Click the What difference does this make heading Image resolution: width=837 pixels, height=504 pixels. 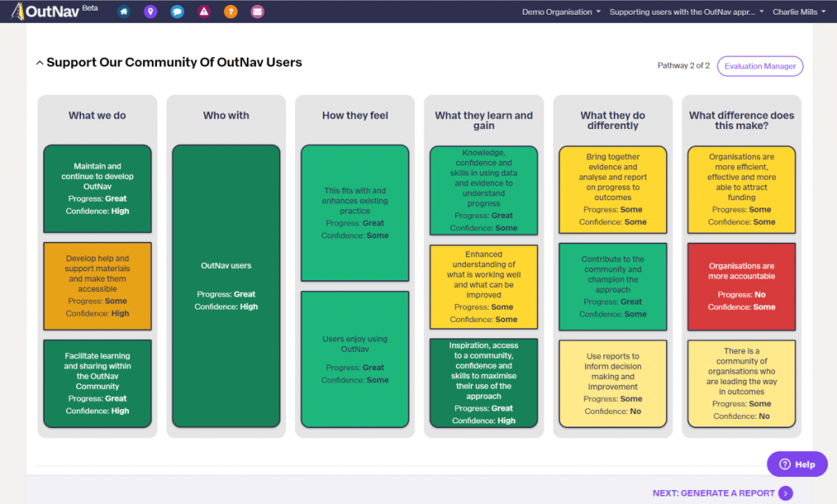741,120
